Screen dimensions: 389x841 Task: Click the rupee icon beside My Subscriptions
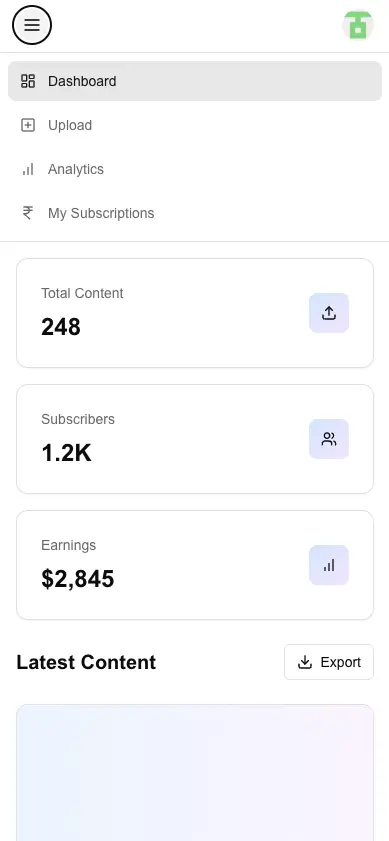[x=28, y=213]
